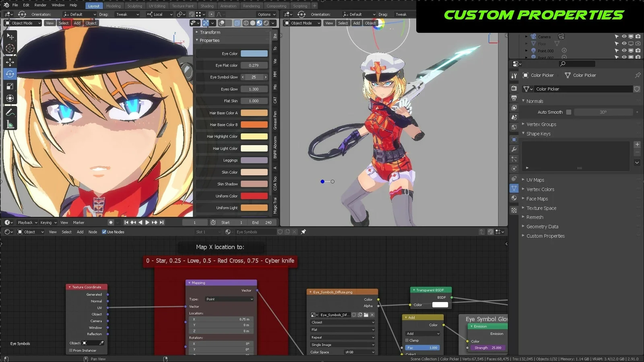This screenshot has height=362, width=644.
Task: Expand the Custom Properties section
Action: coord(546,236)
